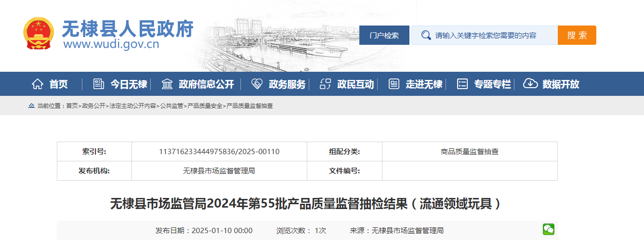Click the orange 搜索 button
Viewport: 644px width, 249px height.
click(577, 35)
